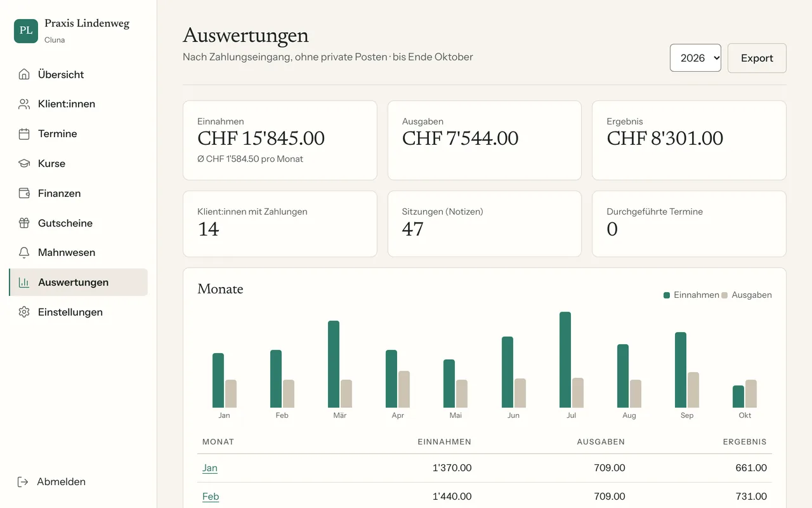Open the Übersicht page
Screen dimensions: 812x508
point(79,74)
